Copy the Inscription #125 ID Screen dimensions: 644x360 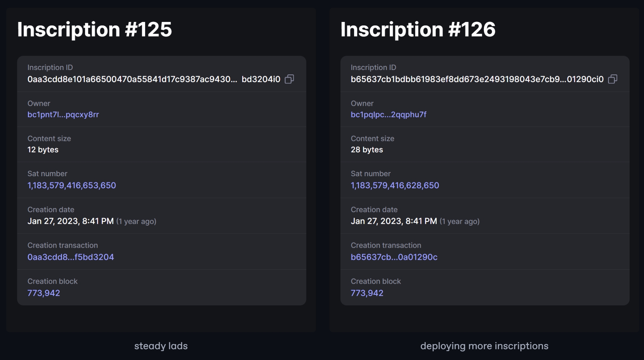tap(289, 79)
